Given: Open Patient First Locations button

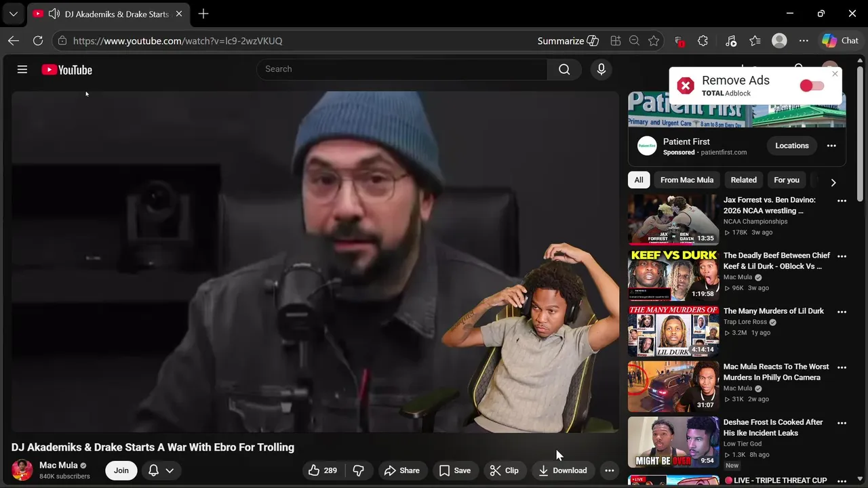Looking at the screenshot, I should tap(792, 146).
